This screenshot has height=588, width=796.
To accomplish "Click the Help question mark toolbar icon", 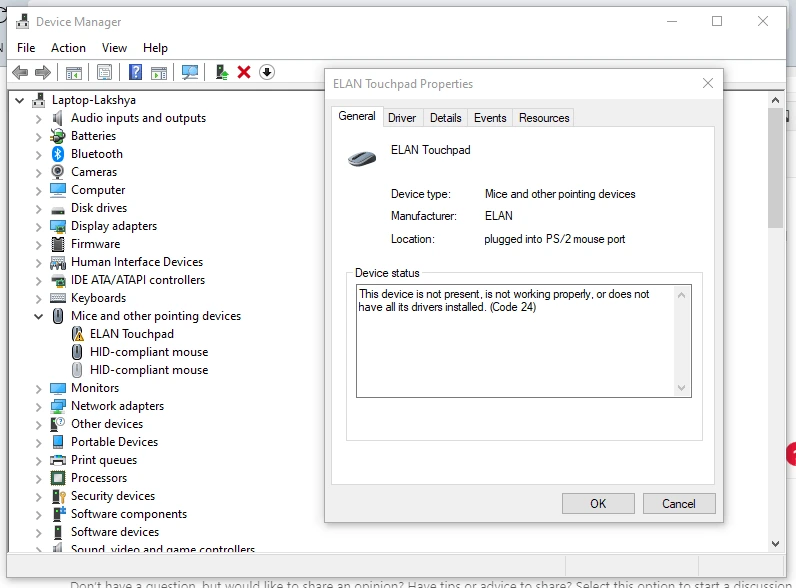I will [136, 72].
